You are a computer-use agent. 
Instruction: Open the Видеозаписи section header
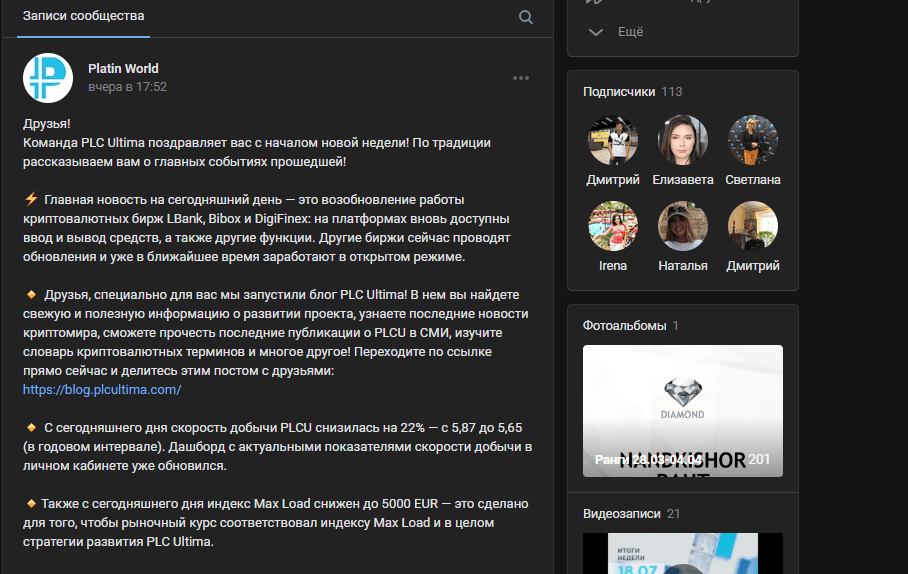(622, 514)
